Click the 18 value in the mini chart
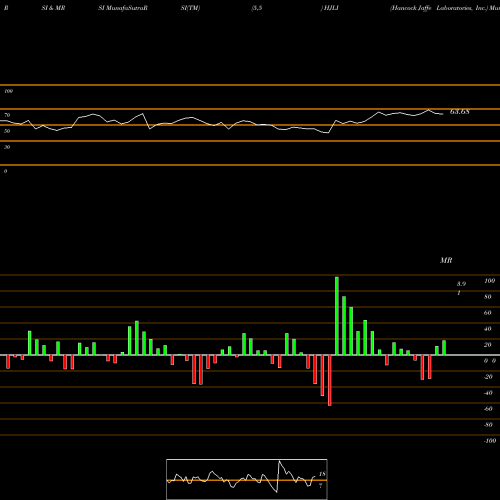The image size is (500, 500). 322,474
